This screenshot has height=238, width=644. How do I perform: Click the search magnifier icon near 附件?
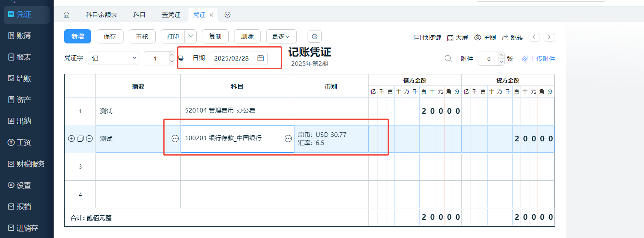pyautogui.click(x=448, y=58)
